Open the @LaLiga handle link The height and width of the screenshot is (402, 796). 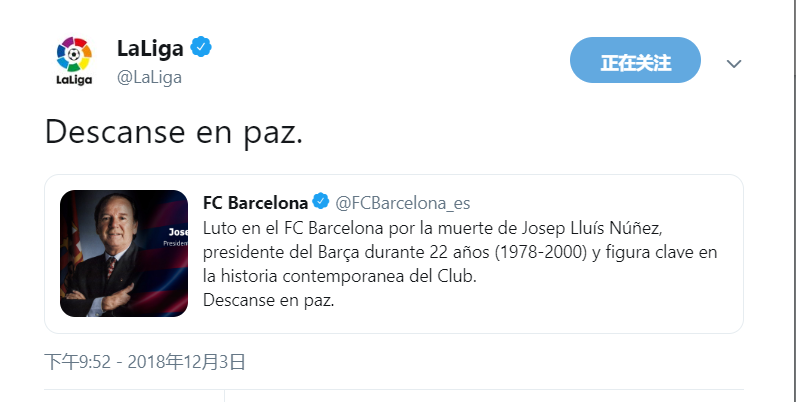149,78
